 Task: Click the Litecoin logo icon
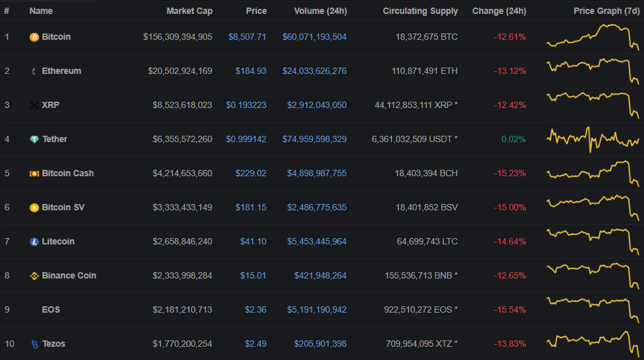click(34, 242)
